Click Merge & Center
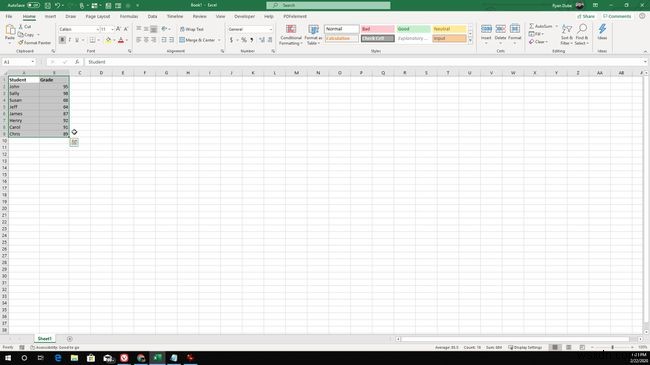Screen dimensions: 650x365 (197, 40)
